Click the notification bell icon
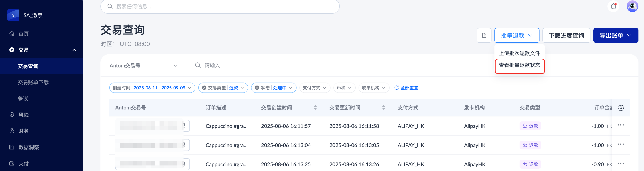This screenshot has width=644, height=171. (613, 6)
